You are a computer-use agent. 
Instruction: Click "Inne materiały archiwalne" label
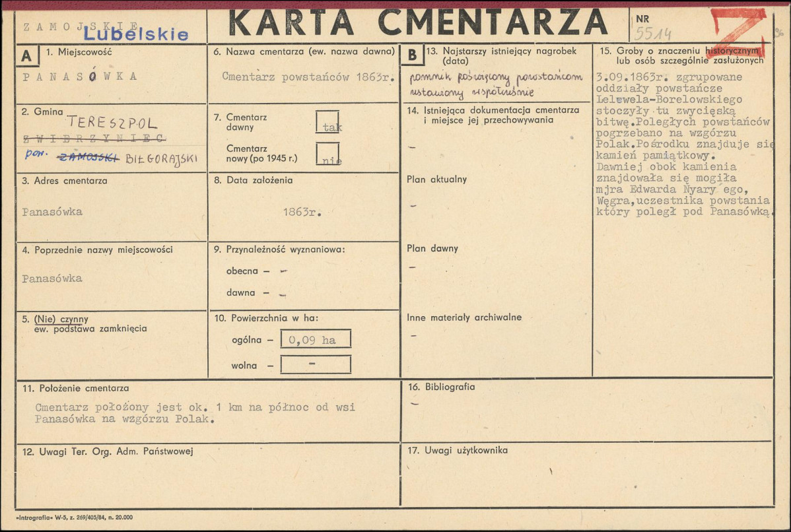coord(464,317)
